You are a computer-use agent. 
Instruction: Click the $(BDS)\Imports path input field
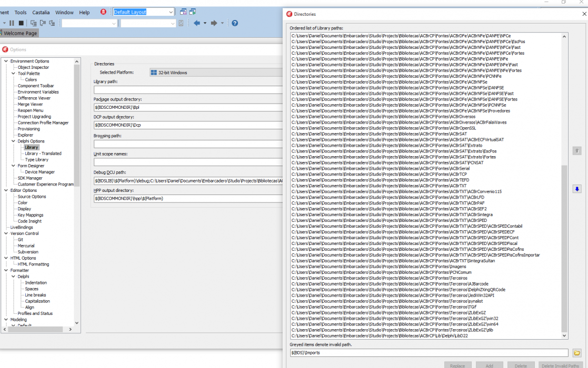point(429,353)
